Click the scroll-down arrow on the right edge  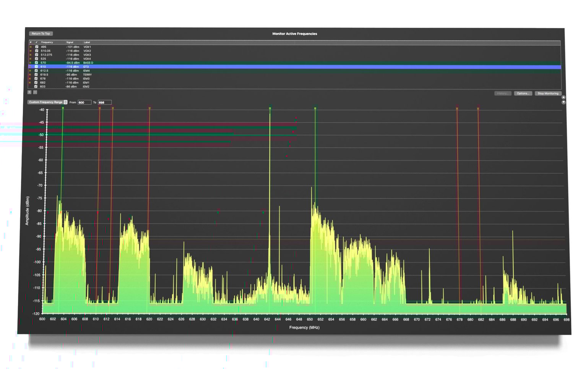click(x=564, y=102)
